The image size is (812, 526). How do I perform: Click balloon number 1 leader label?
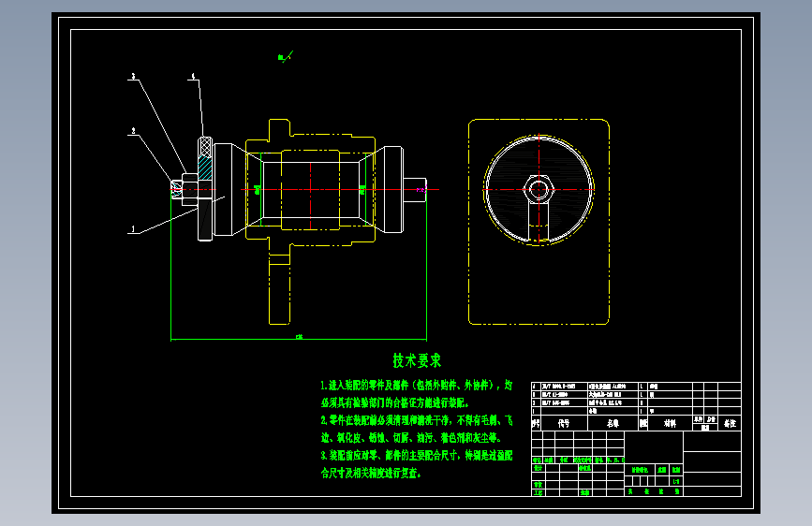pyautogui.click(x=133, y=228)
